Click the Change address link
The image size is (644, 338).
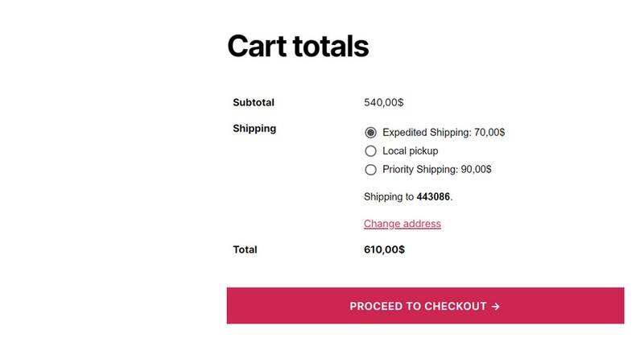[402, 223]
